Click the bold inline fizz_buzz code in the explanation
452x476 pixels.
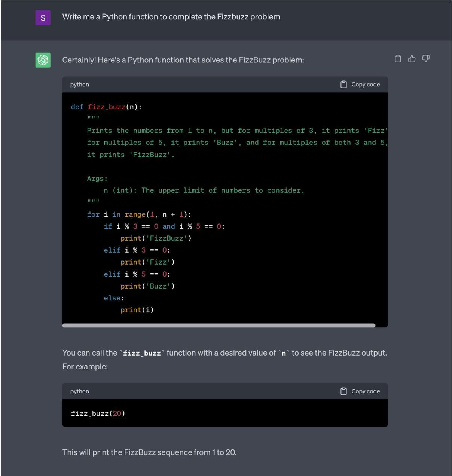click(x=142, y=353)
